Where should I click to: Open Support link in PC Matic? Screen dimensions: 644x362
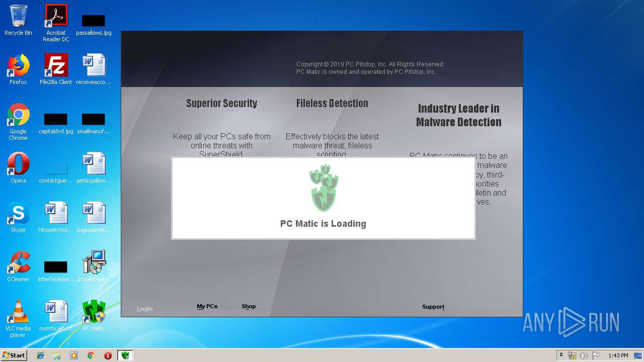(433, 307)
